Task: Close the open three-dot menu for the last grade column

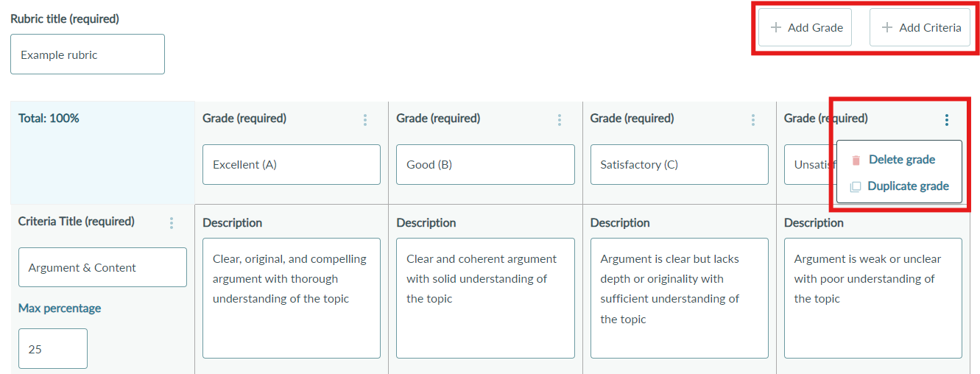Action: [x=947, y=120]
